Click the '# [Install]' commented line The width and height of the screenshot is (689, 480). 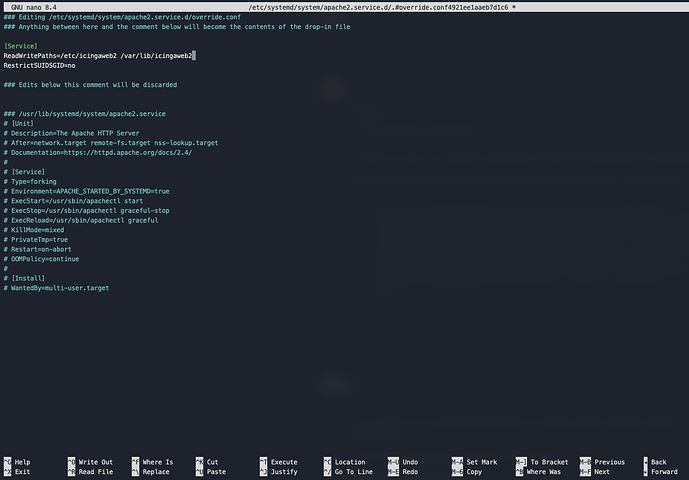point(24,278)
